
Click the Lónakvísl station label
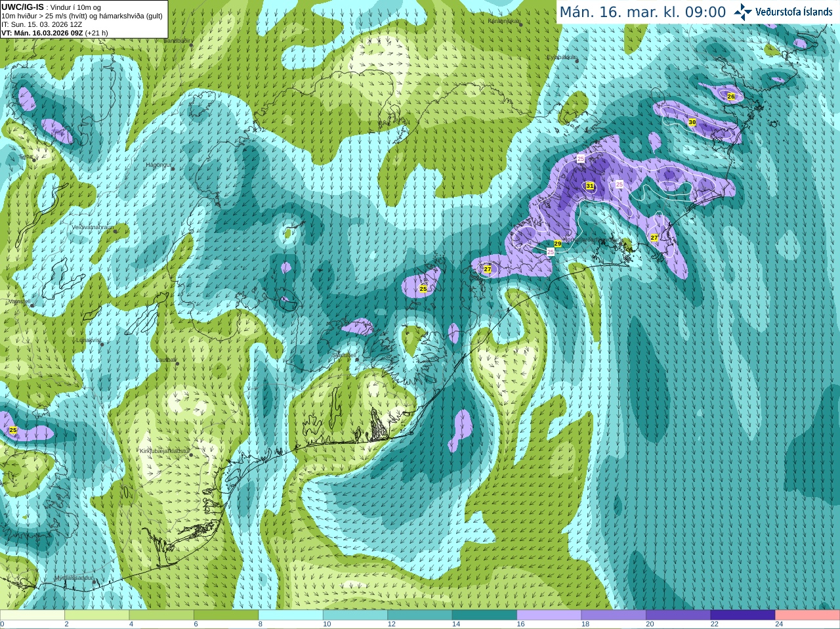tap(89, 340)
